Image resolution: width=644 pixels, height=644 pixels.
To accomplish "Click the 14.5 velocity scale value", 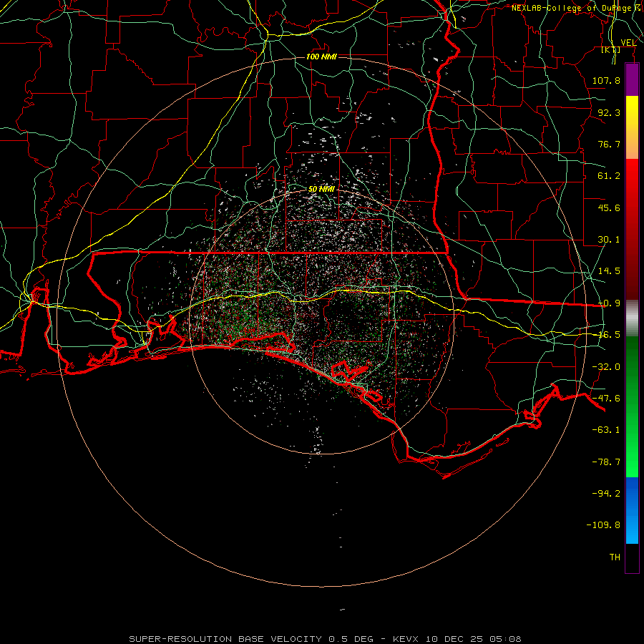I will (x=609, y=271).
